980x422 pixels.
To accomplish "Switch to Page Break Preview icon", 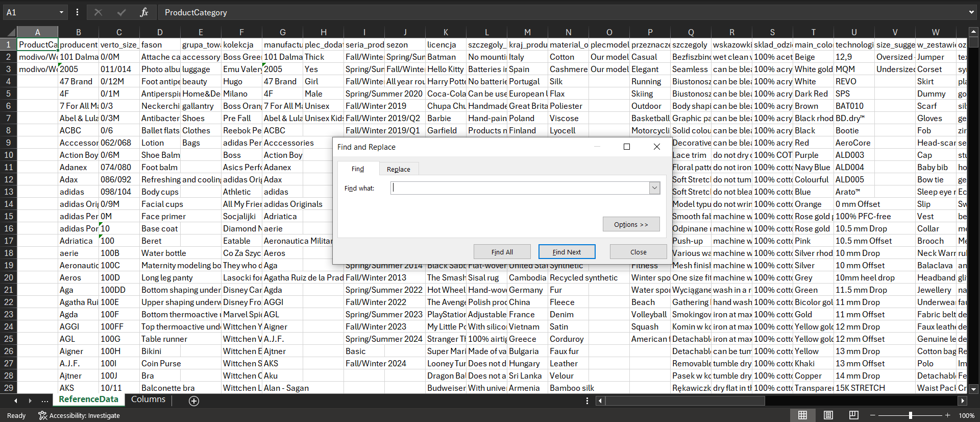I will pos(853,415).
